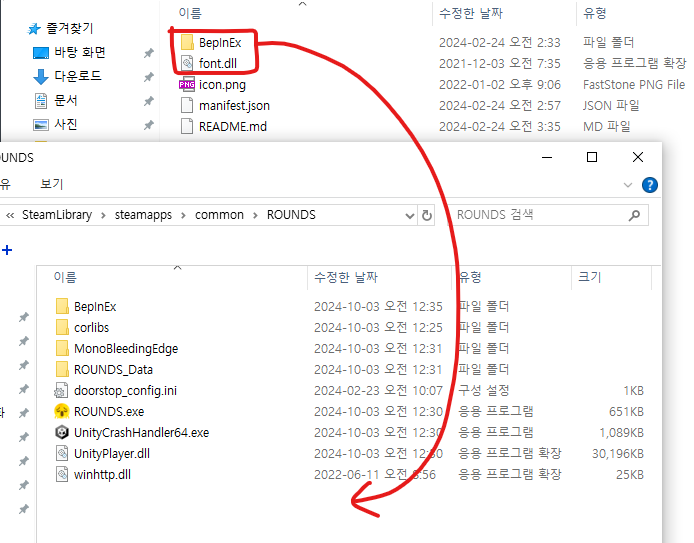
Task: Select the file name ROUNDS.exe
Action: coord(109,412)
